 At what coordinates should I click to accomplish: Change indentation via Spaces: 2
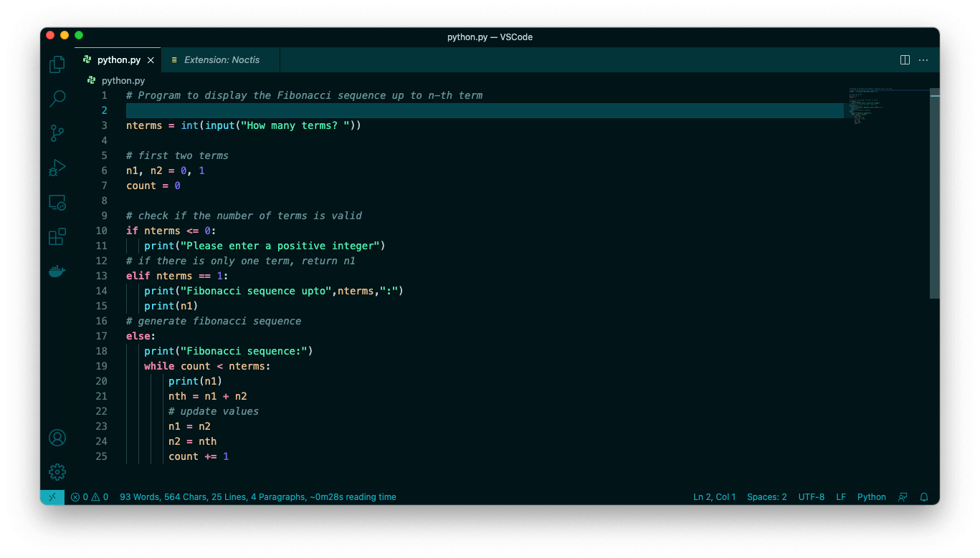click(766, 496)
